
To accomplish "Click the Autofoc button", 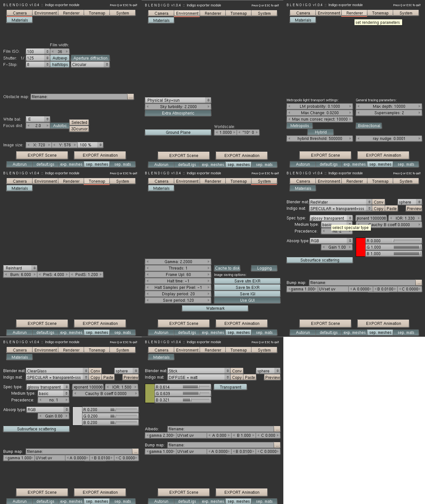I will tap(60, 126).
